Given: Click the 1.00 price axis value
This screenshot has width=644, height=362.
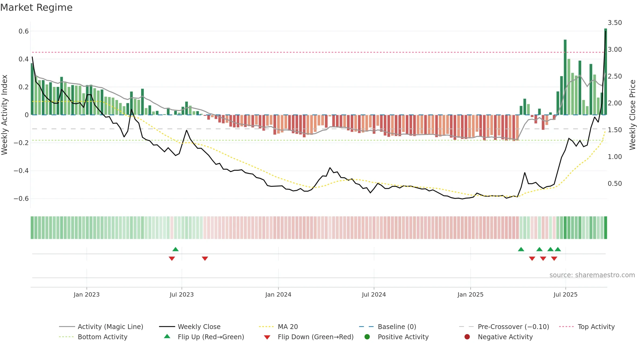Looking at the screenshot, I should [x=615, y=157].
